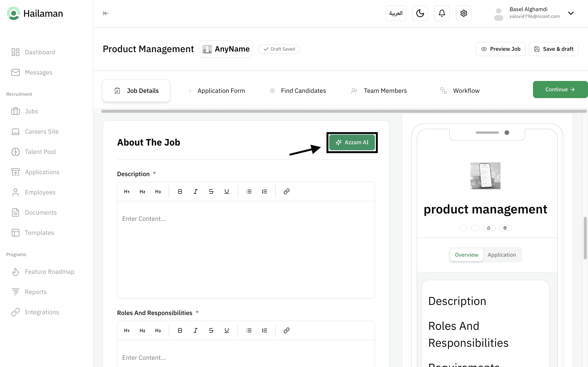Expand Basel Alghamdi account dropdown
The image size is (588, 367).
click(x=571, y=13)
